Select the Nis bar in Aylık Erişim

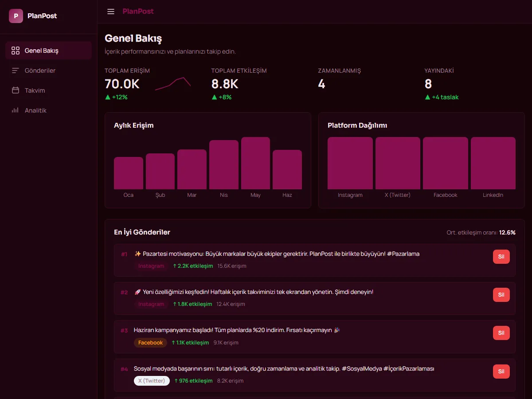[x=224, y=165]
